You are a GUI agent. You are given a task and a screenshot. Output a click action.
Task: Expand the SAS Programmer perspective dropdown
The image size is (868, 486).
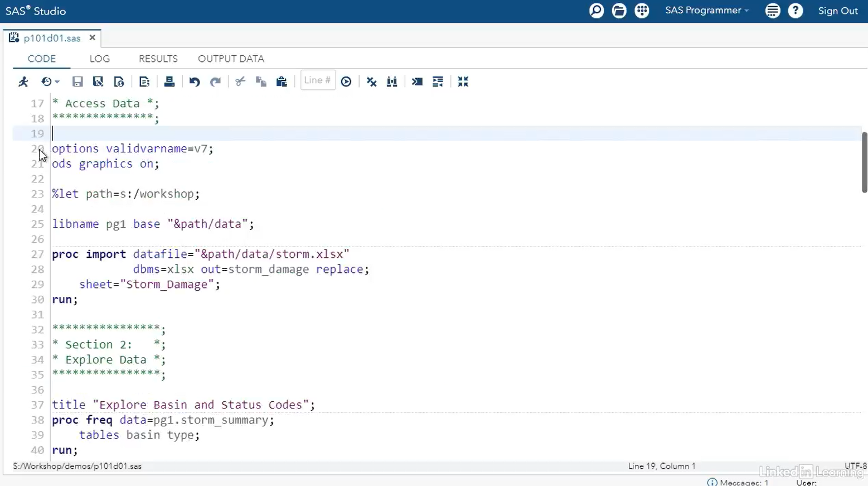click(x=706, y=11)
